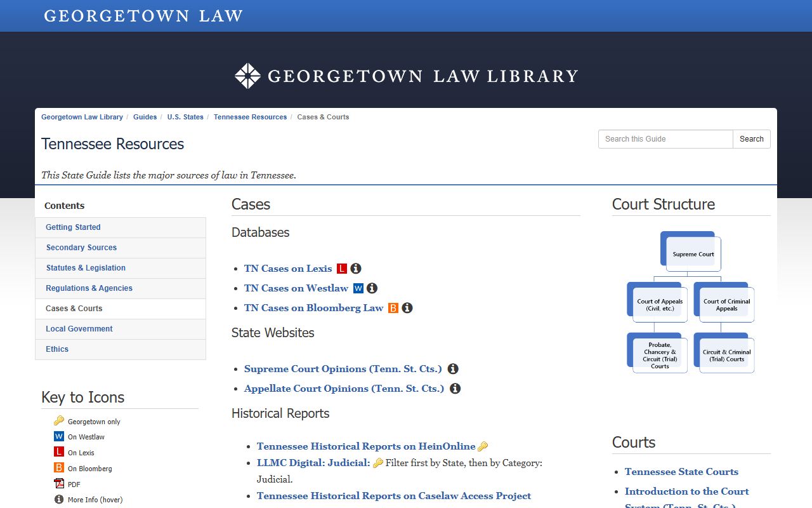Viewport: 812px width, 508px height.
Task: Go to Tennessee Resources breadcrumb
Action: (x=250, y=117)
